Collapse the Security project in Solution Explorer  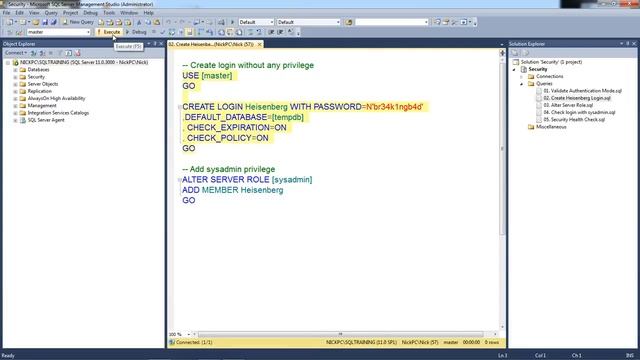pos(514,69)
